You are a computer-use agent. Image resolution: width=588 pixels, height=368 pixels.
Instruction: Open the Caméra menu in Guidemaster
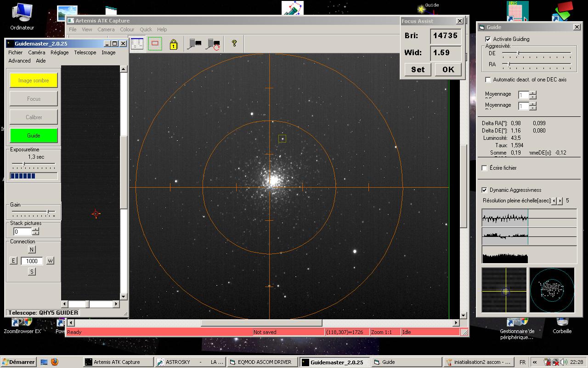[x=37, y=52]
